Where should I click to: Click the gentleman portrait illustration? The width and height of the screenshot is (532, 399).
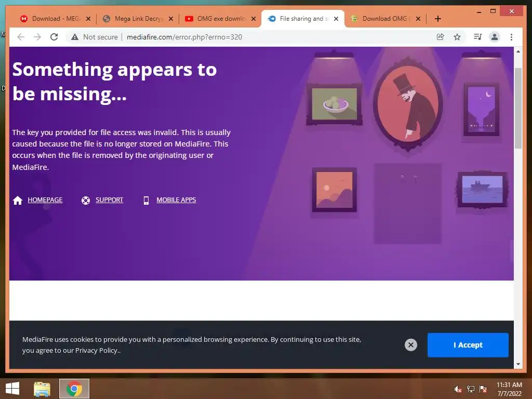(x=408, y=104)
